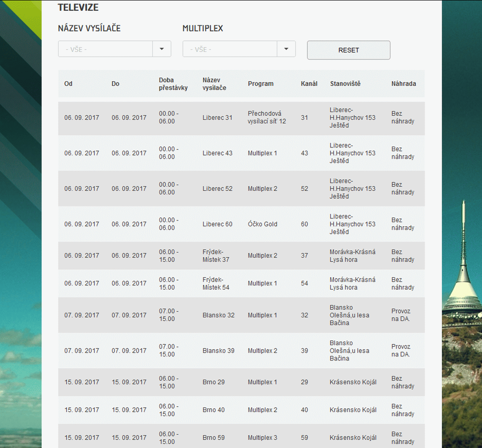
Task: Click the 'Náhrada' column header
Action: coord(404,84)
